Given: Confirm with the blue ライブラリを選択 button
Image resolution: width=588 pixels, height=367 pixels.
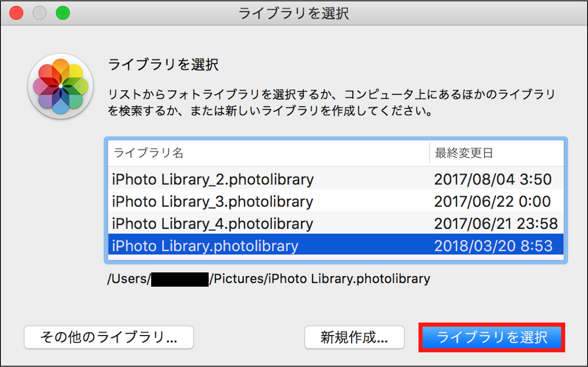Looking at the screenshot, I should (492, 337).
